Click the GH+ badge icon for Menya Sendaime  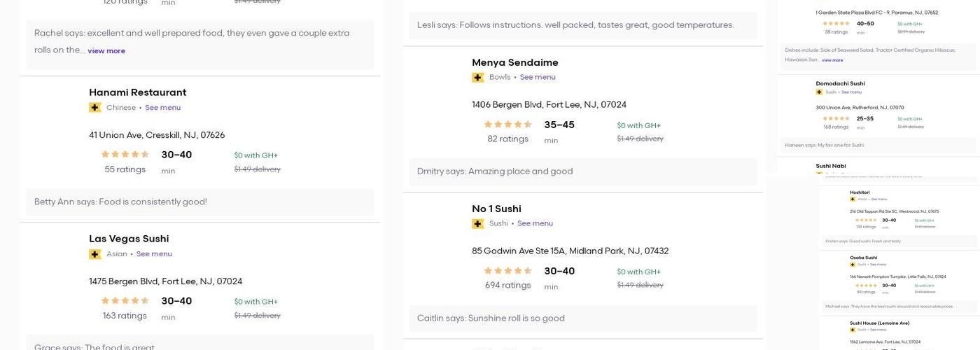click(478, 78)
